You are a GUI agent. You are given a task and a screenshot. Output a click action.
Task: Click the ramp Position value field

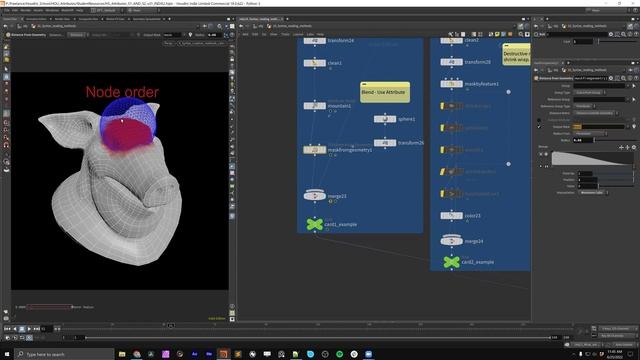pyautogui.click(x=588, y=180)
